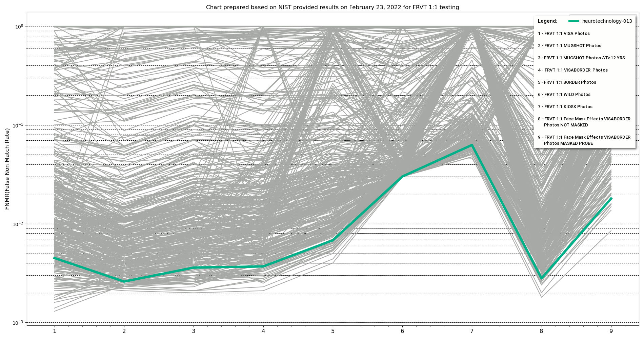The height and width of the screenshot is (339, 644).
Task: Select legend item '2 - FRVT 1:1 MUGSHOT Photos'
Action: [569, 45]
